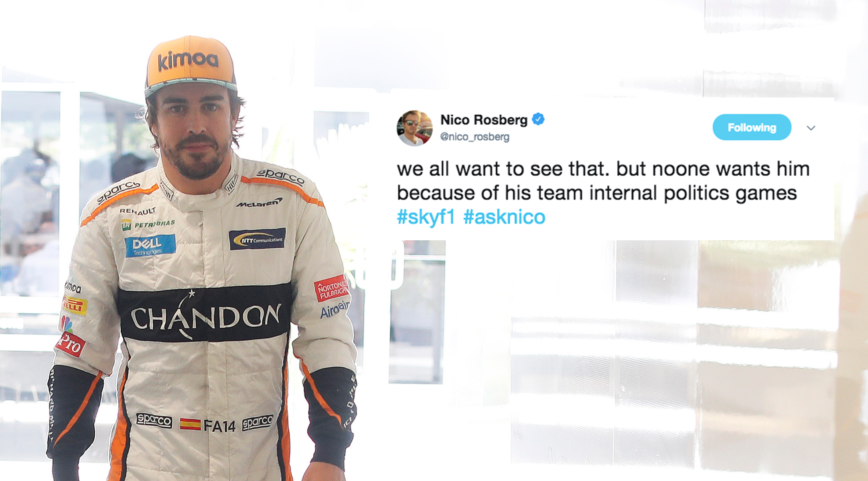Screen dimensions: 868x481
Task: Click the CHANDON logo on the chest band
Action: [205, 317]
